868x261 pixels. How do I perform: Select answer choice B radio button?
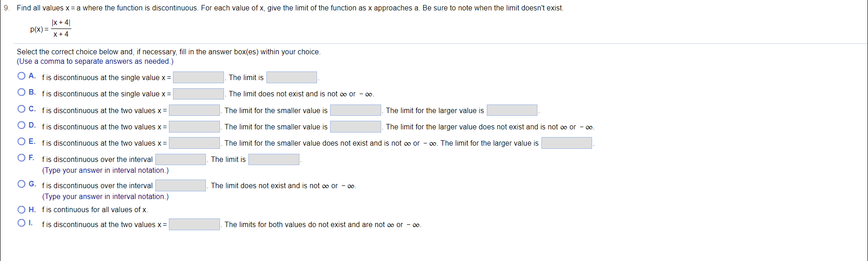point(22,92)
